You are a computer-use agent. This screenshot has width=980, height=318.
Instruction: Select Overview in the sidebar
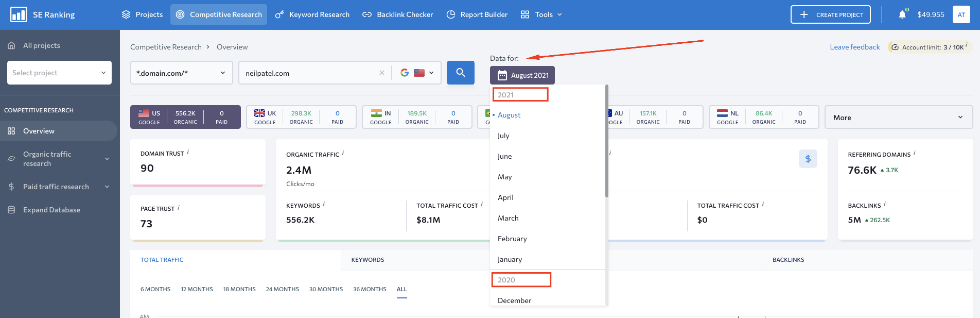(x=59, y=131)
